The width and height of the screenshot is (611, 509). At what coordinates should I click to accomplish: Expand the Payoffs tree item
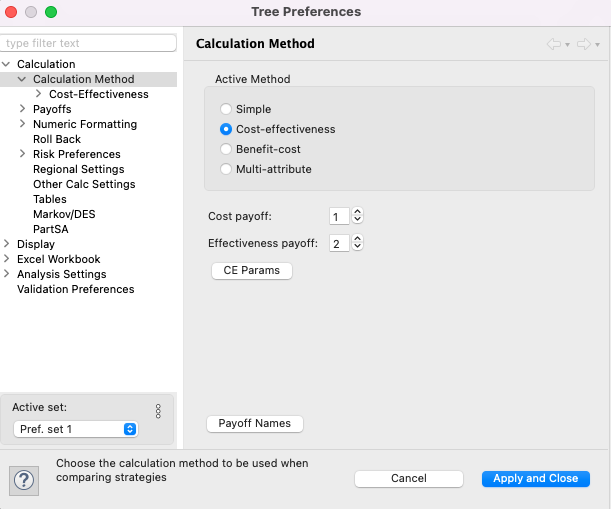22,109
